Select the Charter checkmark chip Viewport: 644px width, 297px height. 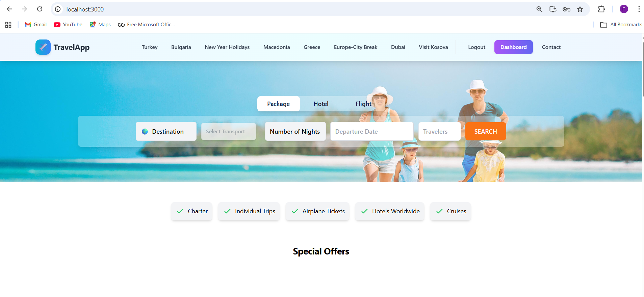[x=192, y=211]
